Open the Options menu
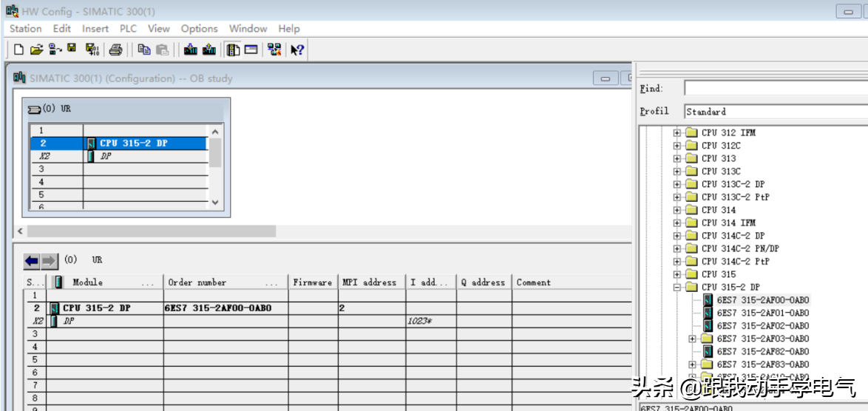The height and width of the screenshot is (411, 868). click(x=199, y=29)
